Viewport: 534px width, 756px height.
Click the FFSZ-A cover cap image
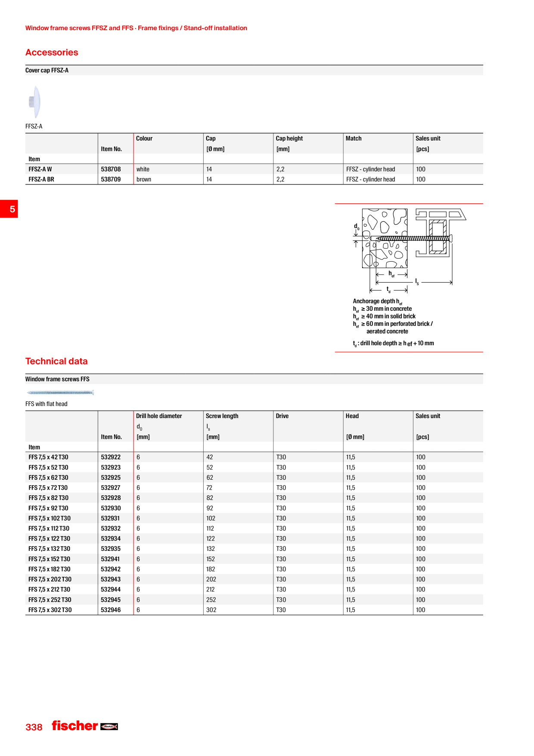(34, 102)
